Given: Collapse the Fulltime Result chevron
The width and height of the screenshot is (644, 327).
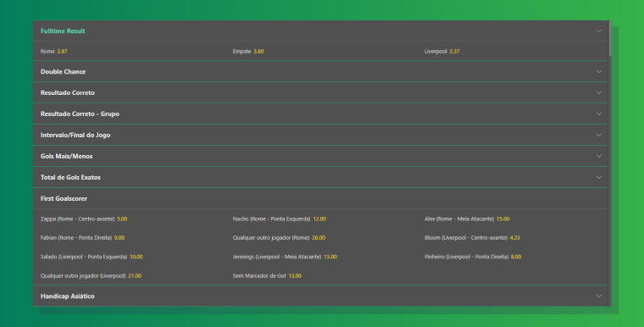Looking at the screenshot, I should pos(599,30).
